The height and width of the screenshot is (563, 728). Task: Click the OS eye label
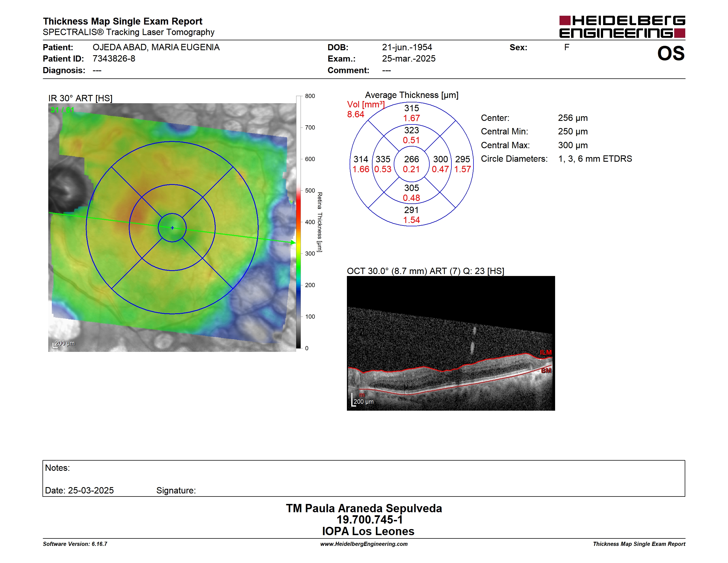pyautogui.click(x=671, y=53)
